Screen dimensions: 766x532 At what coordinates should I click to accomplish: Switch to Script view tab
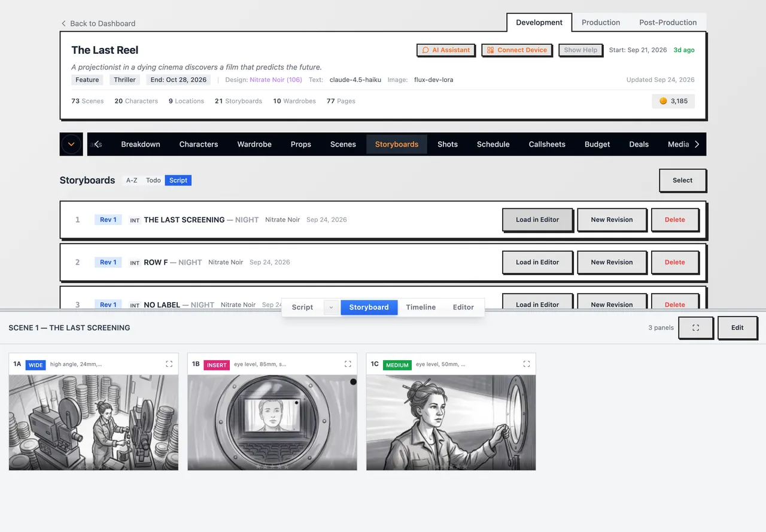pyautogui.click(x=302, y=307)
